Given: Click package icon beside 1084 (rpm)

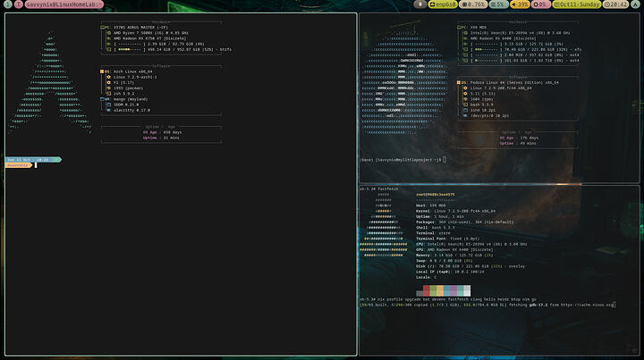Looking at the screenshot, I should coord(466,99).
